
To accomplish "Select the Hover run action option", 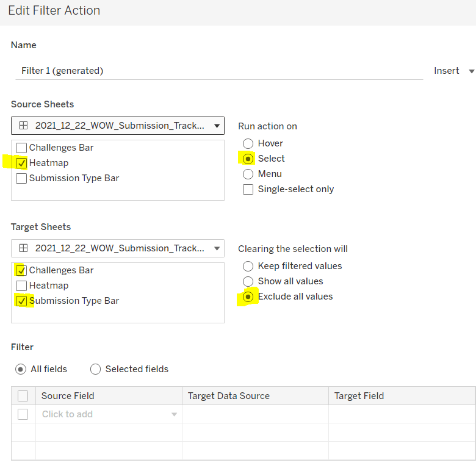I will click(248, 143).
